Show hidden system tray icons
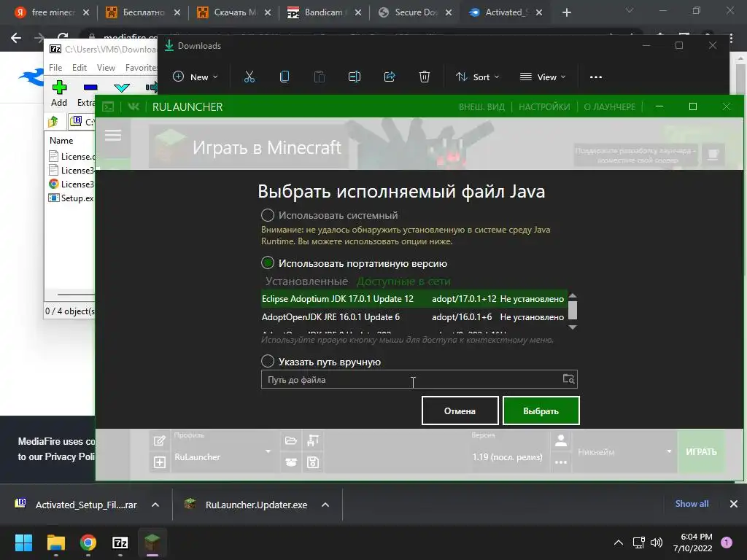 [619, 542]
